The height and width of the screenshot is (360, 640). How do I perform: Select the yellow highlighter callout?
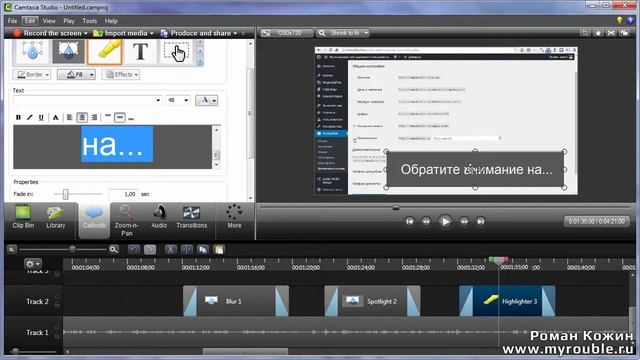pyautogui.click(x=104, y=52)
